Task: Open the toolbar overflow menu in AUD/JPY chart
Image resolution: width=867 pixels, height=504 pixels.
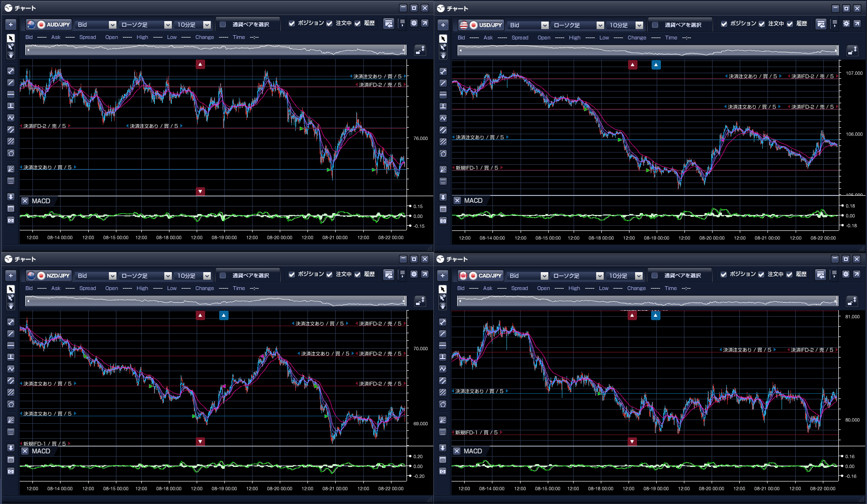Action: click(402, 23)
